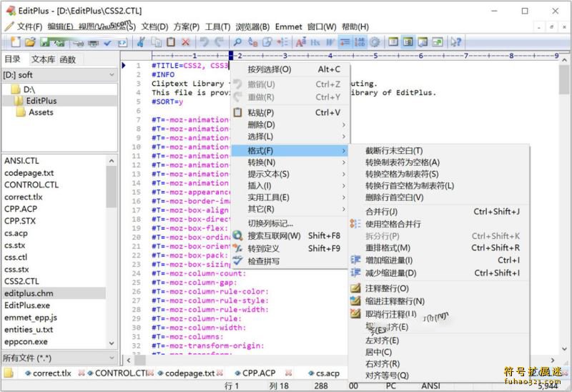Expand the 选择(L) submenu
The width and height of the screenshot is (572, 392).
point(290,136)
